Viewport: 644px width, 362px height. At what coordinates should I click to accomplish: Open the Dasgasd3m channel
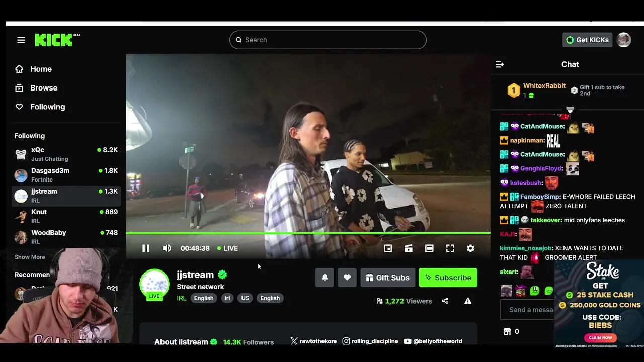(66, 174)
